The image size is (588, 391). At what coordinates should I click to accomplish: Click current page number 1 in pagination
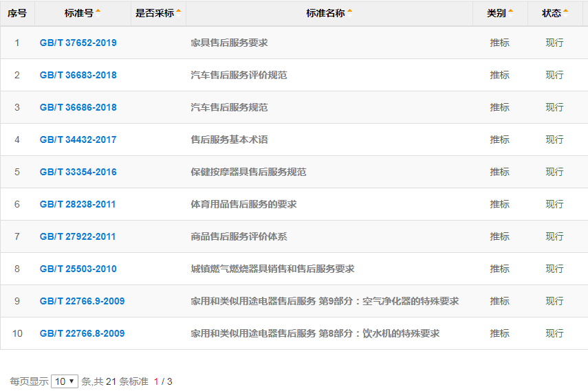pos(156,381)
